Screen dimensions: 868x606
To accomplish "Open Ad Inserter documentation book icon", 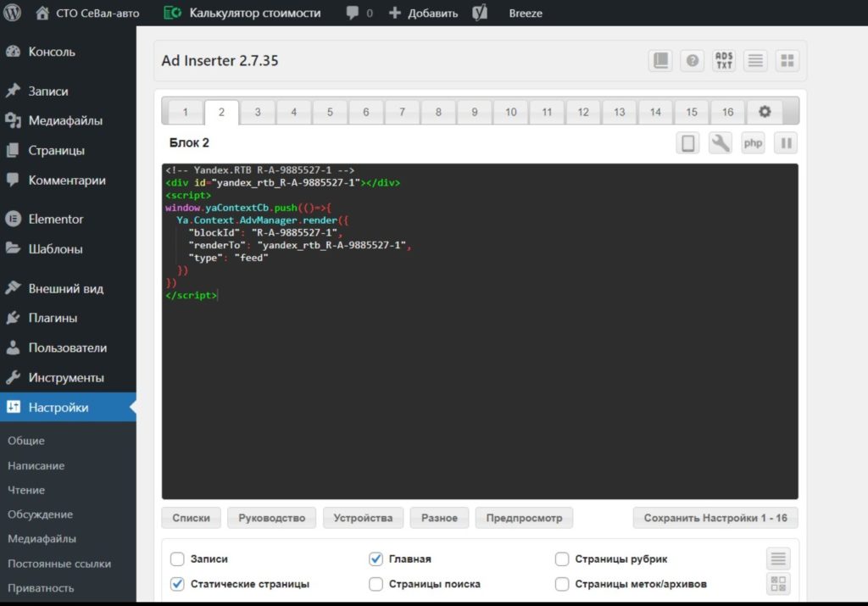I will pyautogui.click(x=660, y=60).
